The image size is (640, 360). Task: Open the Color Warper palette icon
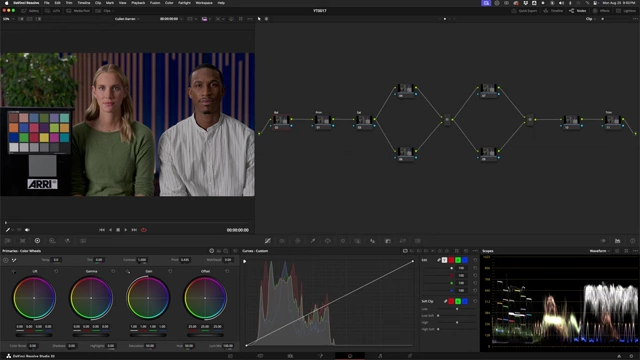click(298, 241)
